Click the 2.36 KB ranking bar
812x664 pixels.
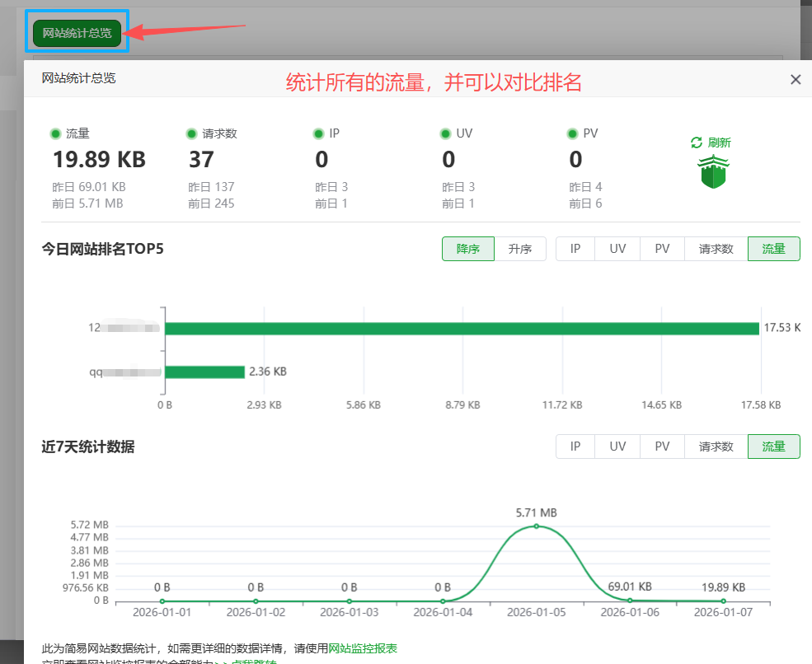204,372
